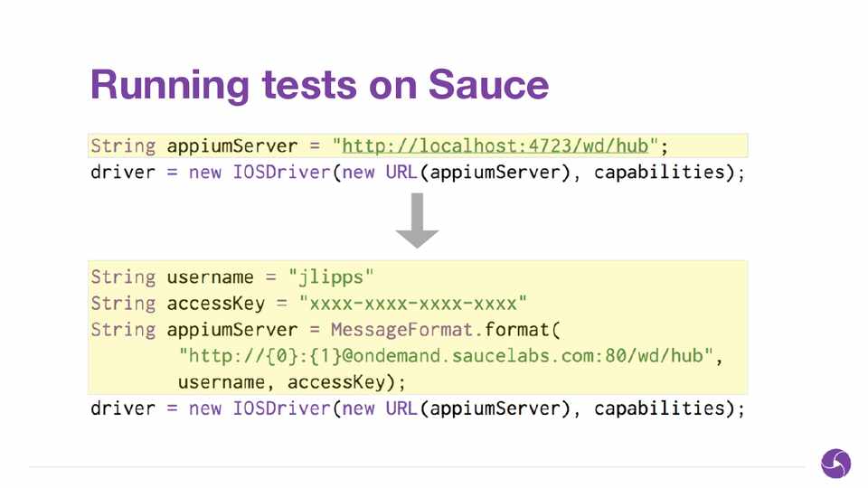Click the xxxx-xxxx-xxxx-xxxx access key value
The width and height of the screenshot is (868, 488).
pyautogui.click(x=413, y=304)
